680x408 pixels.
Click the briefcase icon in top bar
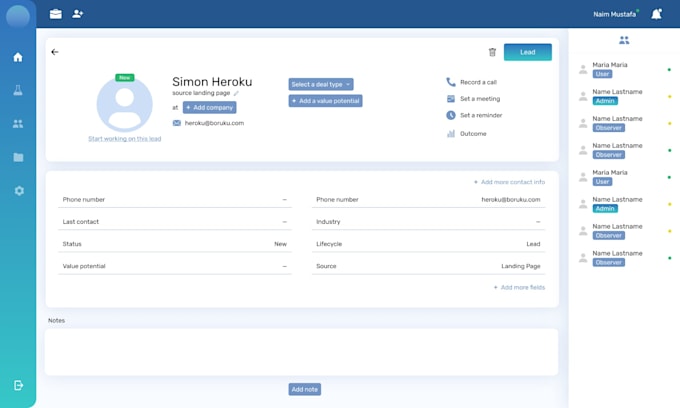[56, 14]
